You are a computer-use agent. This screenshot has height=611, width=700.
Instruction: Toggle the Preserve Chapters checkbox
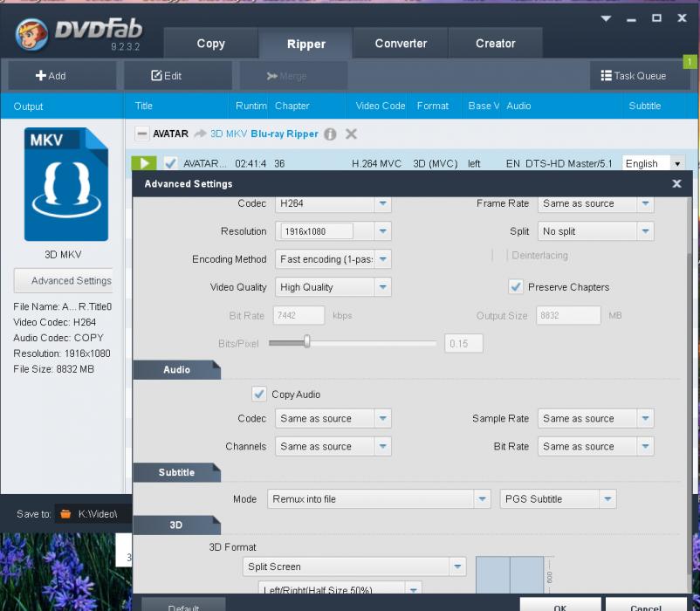pyautogui.click(x=516, y=287)
